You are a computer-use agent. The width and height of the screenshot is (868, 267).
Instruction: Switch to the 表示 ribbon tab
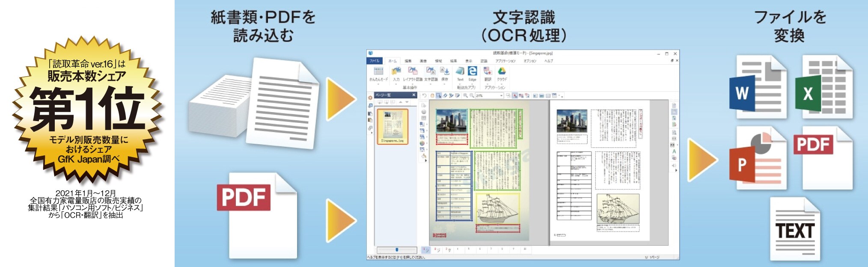(469, 61)
